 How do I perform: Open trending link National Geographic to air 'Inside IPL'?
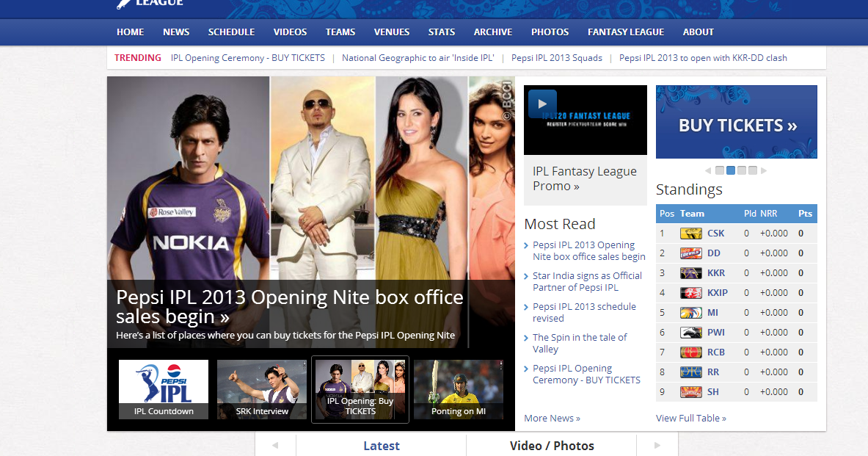click(418, 57)
